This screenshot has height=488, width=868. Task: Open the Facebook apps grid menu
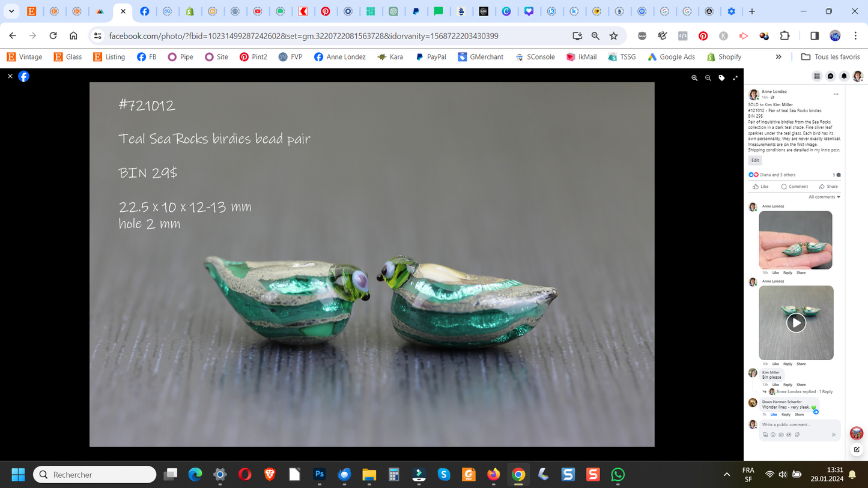coord(816,76)
